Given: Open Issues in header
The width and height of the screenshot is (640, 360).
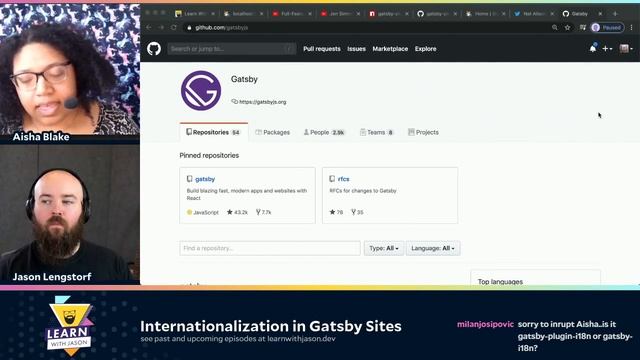Looking at the screenshot, I should (x=356, y=49).
